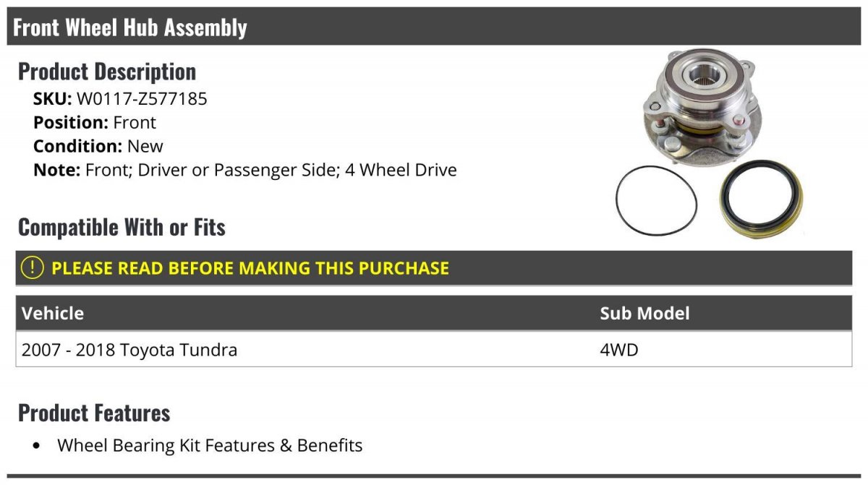Click the Position: Front line
Viewport: 868px width, 485px height.
pos(95,122)
